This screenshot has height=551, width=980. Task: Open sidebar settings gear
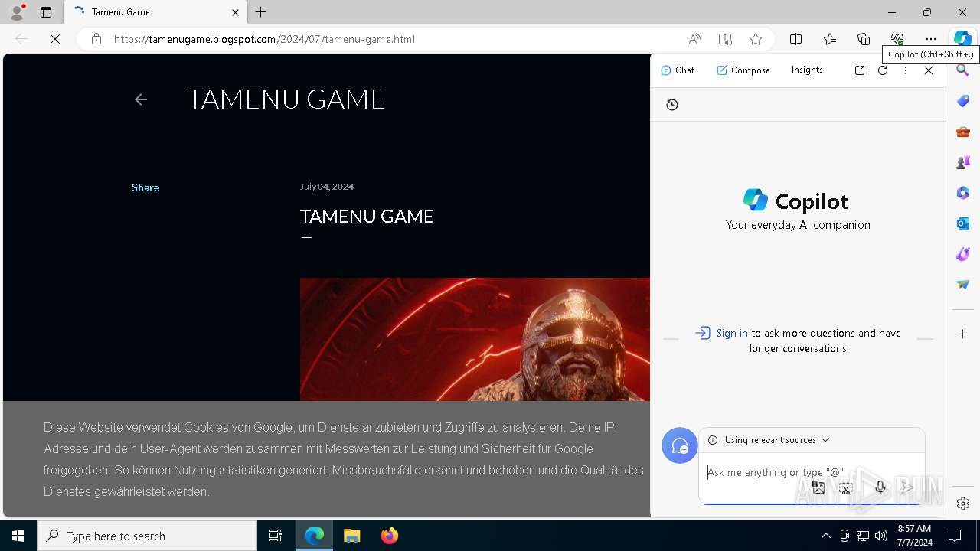tap(963, 504)
